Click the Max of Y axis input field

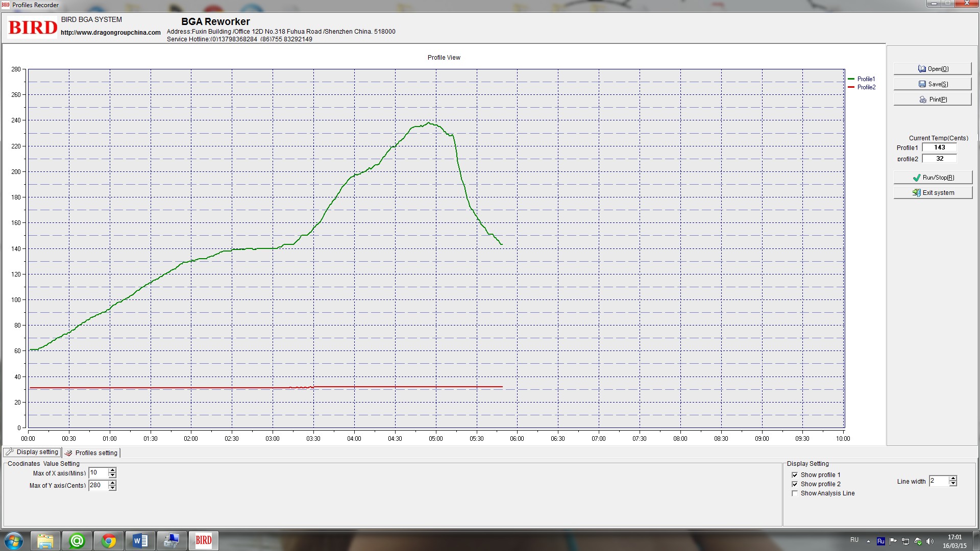(98, 485)
